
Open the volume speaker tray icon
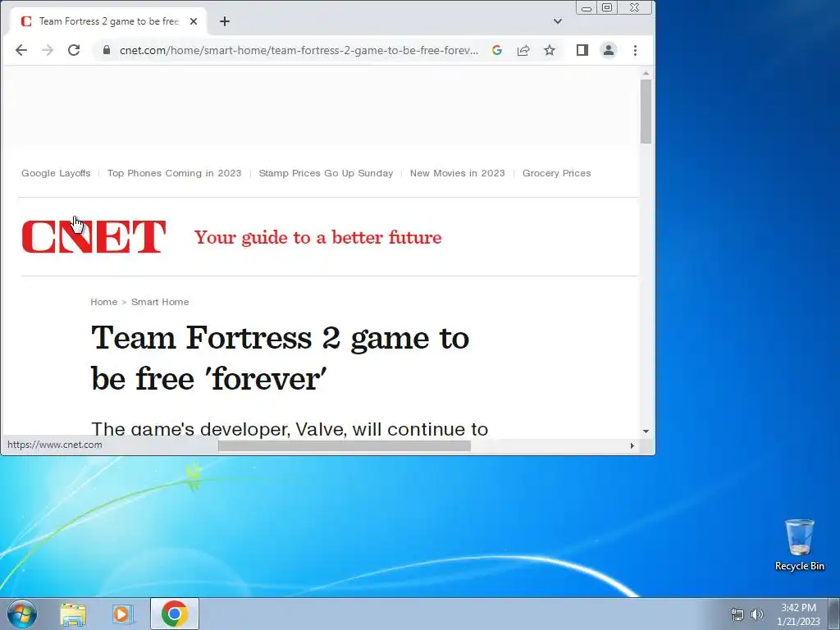click(757, 614)
